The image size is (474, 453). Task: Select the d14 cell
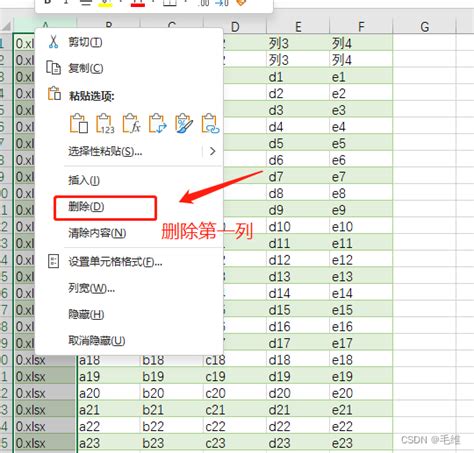click(x=298, y=293)
